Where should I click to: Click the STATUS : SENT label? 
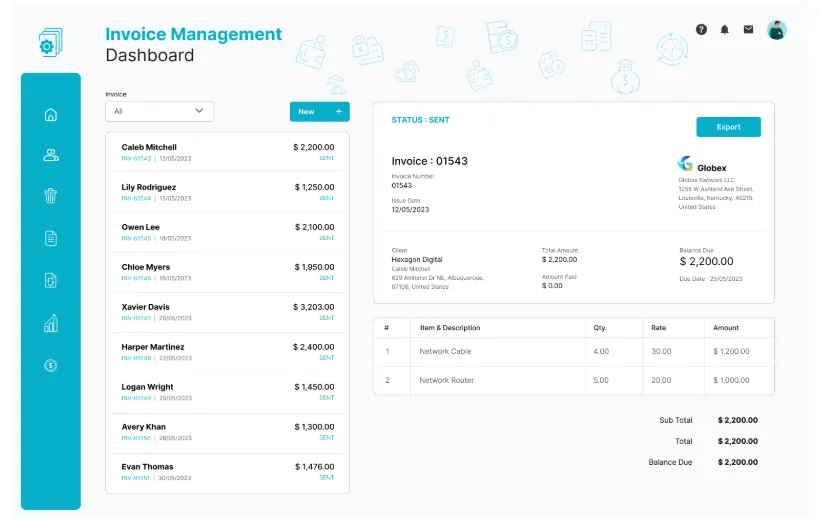pos(420,120)
